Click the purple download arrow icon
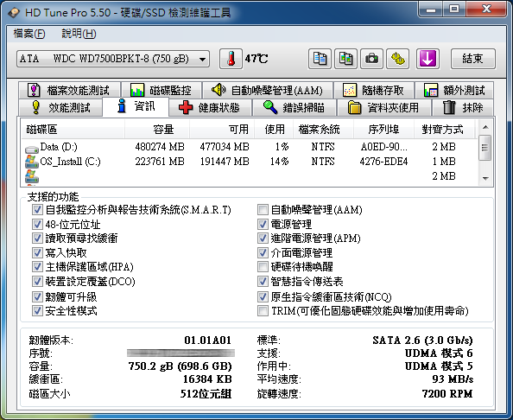This screenshot has height=420, width=513. (x=427, y=59)
